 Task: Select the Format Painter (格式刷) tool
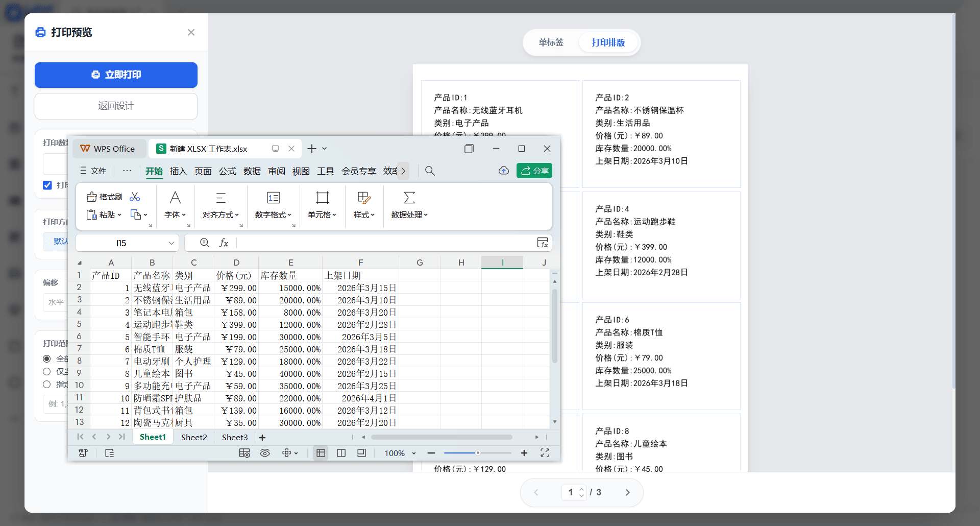104,197
